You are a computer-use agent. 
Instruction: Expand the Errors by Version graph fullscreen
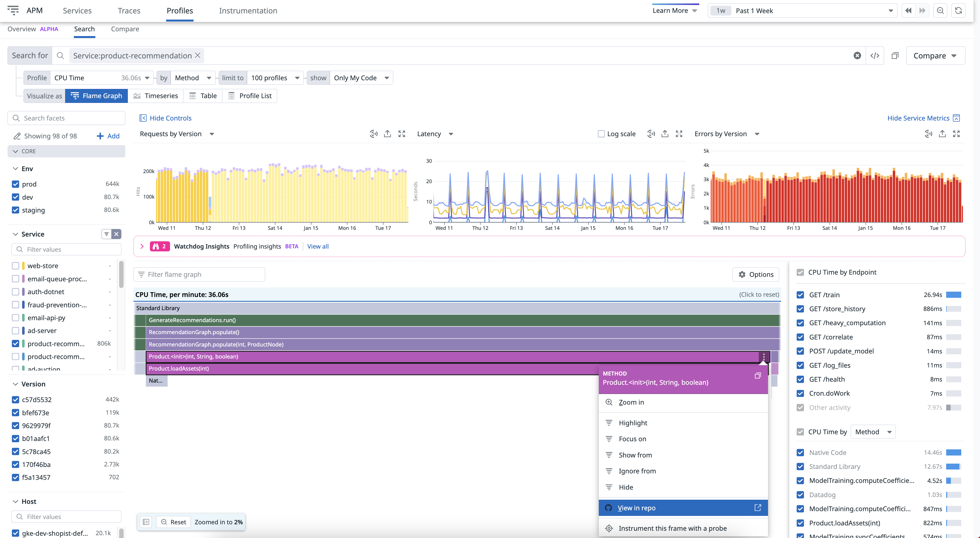click(957, 134)
